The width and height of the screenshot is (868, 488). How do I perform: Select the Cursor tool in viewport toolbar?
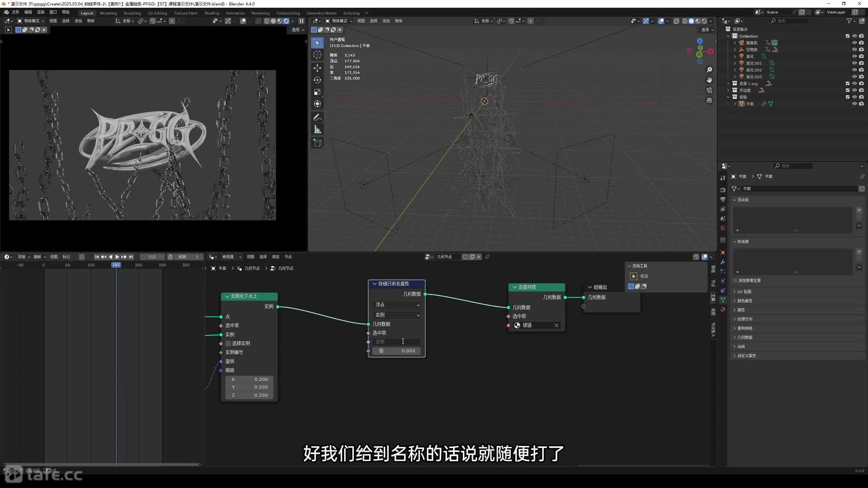point(317,55)
